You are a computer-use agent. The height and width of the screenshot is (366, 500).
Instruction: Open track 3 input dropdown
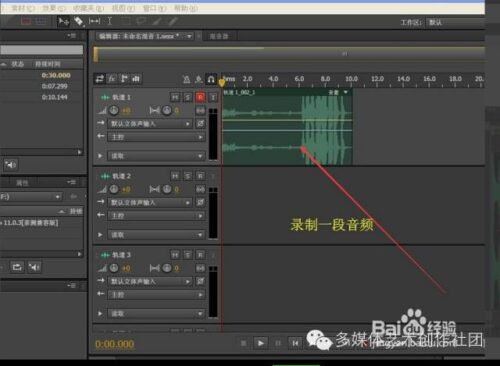point(150,281)
